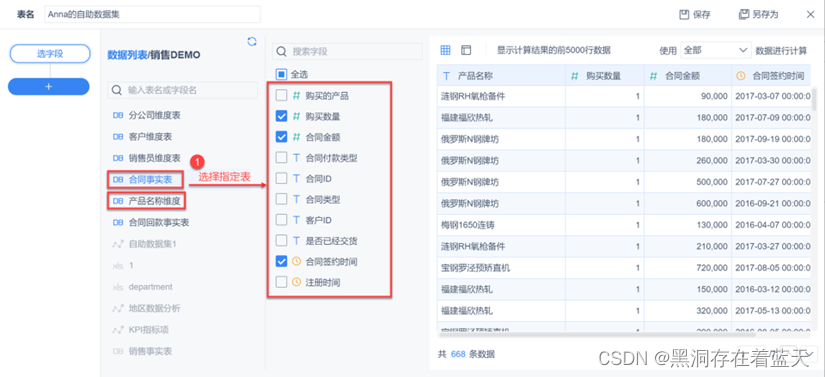Click the 输入表名或字段名 search box

point(183,90)
